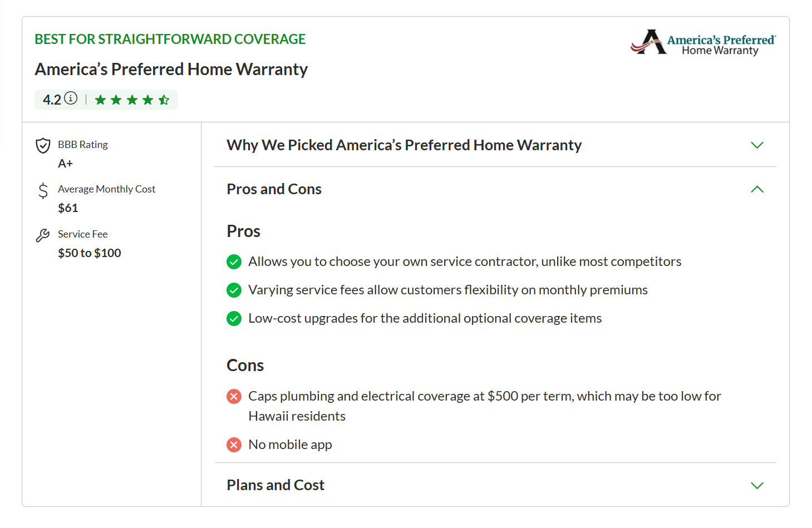The height and width of the screenshot is (528, 812).
Task: Open the America's Preferred Home Warranty logo
Action: [703, 42]
